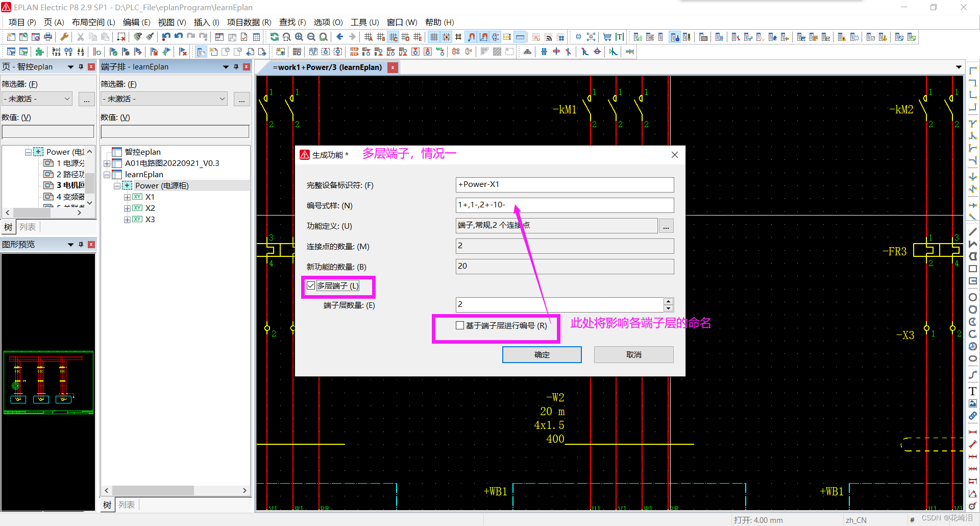Open the wrench settings tool
The height and width of the screenshot is (526, 980).
click(64, 37)
